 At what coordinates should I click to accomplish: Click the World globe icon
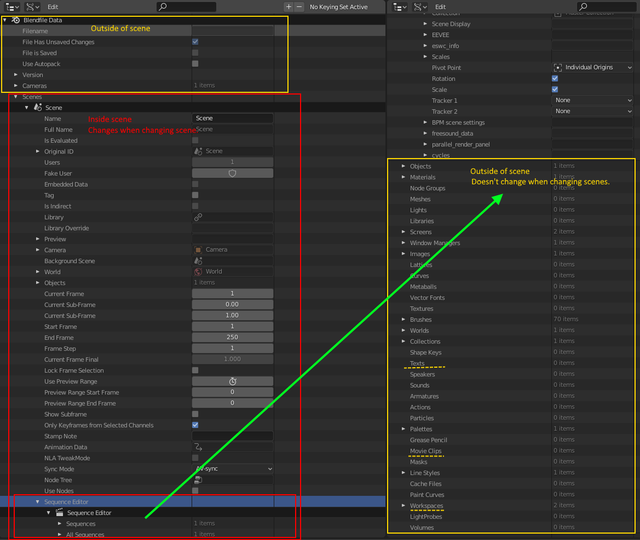198,271
